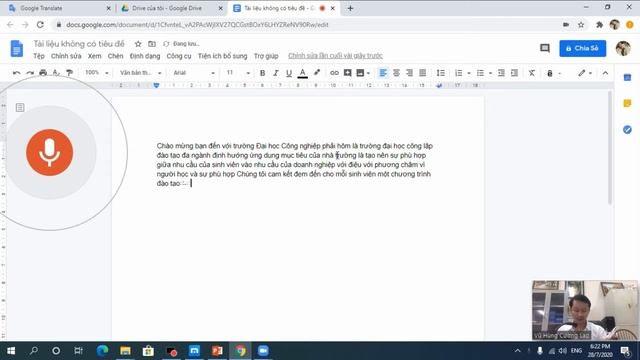Image resolution: width=640 pixels, height=360 pixels.
Task: Move document with the folder icon
Action: 152,44
